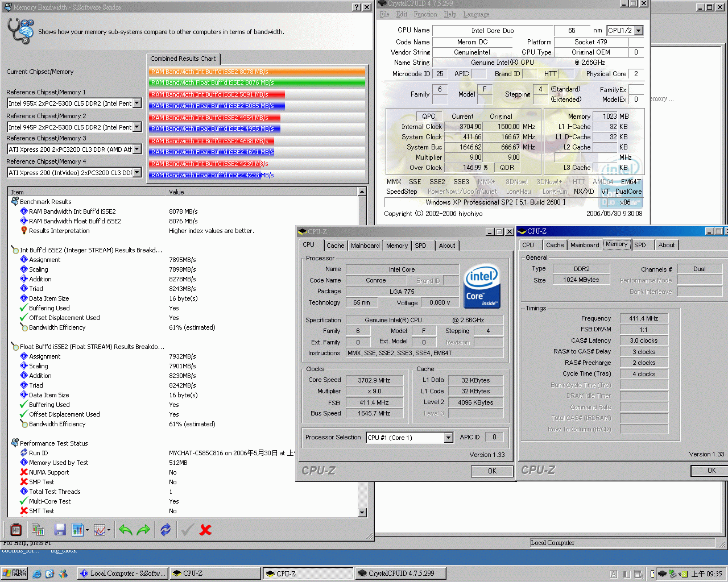Click the Windows Messenger icon in system tray
The width and height of the screenshot is (728, 582).
pos(672,575)
